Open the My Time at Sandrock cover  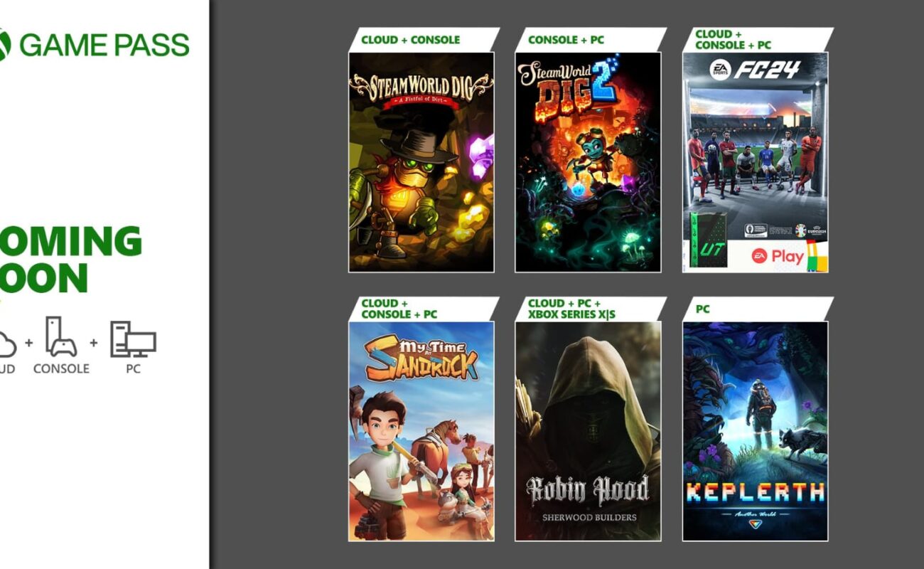pos(421,431)
